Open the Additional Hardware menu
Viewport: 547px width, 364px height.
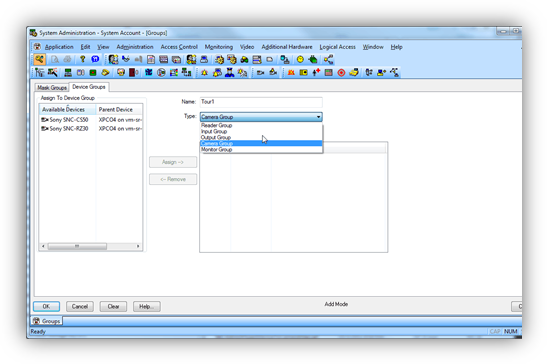(x=287, y=47)
